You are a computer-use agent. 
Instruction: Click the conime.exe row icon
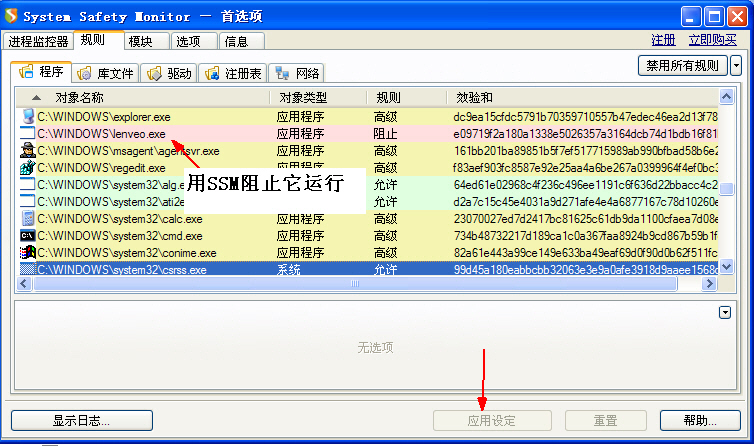(28, 252)
